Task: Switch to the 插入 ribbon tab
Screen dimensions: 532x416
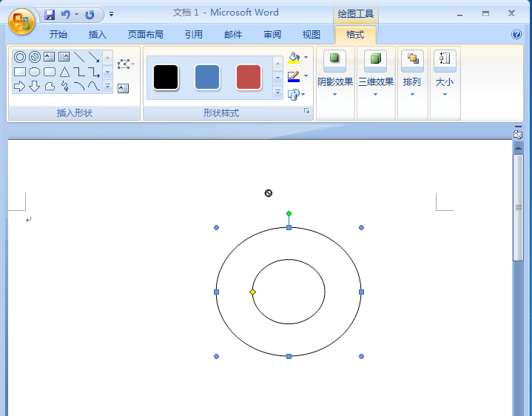Action: (98, 34)
